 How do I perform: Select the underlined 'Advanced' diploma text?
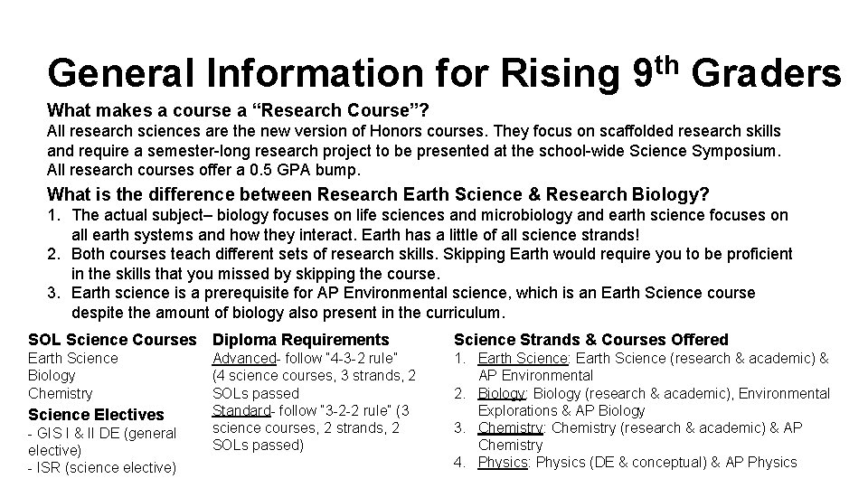tap(244, 359)
